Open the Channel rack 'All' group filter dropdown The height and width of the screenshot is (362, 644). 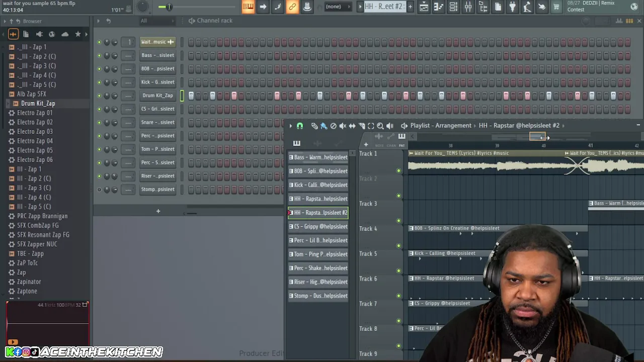point(156,21)
